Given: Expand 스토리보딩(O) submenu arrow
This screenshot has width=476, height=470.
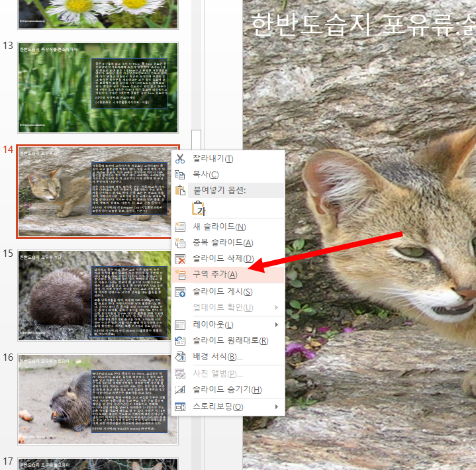Looking at the screenshot, I should (276, 407).
